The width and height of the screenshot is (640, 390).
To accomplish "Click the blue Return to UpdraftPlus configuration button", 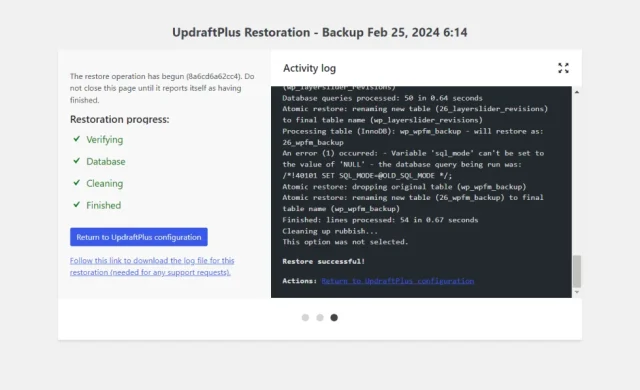I will (x=139, y=237).
